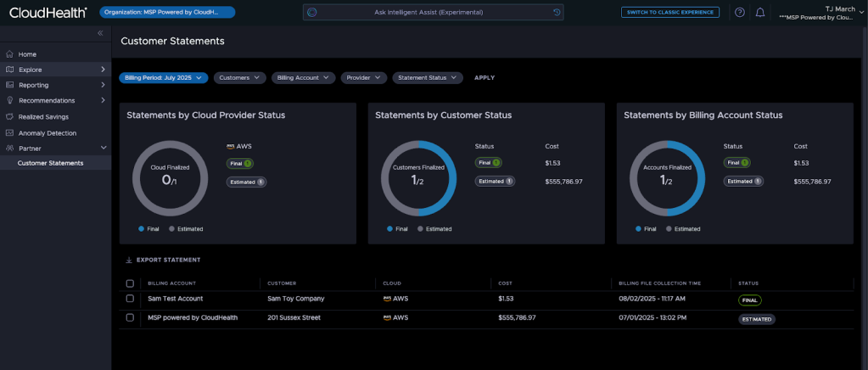Click the Realized Savings icon
This screenshot has height=370, width=868.
tap(9, 117)
